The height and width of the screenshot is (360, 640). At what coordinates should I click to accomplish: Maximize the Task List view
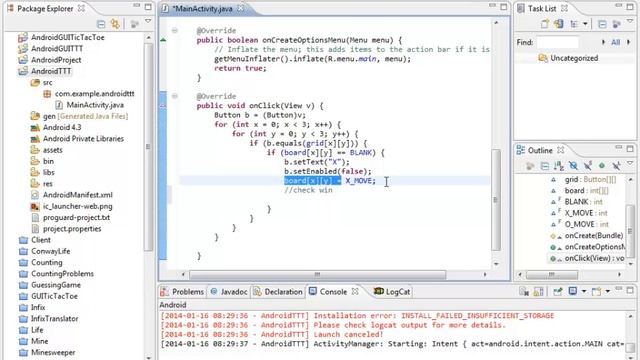631,7
